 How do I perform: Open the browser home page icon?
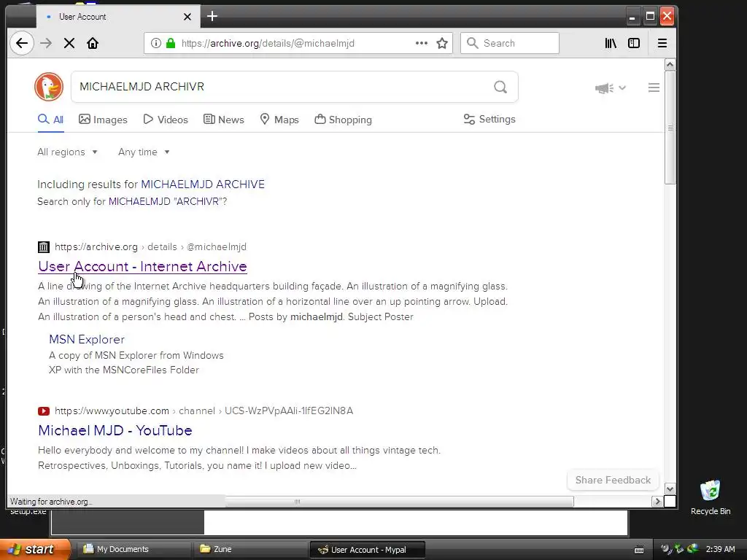pos(93,43)
